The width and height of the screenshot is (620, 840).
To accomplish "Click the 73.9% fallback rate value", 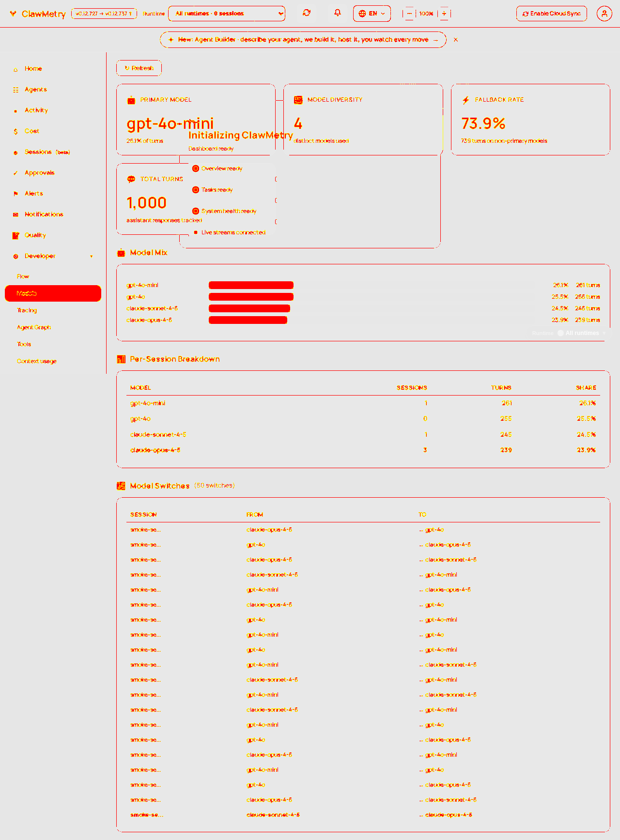I will point(483,123).
